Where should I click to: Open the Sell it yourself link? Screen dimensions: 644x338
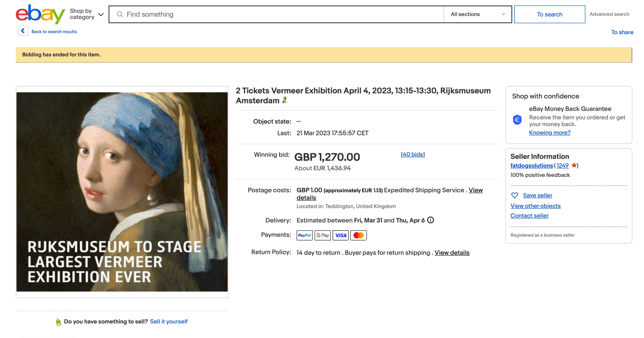169,322
